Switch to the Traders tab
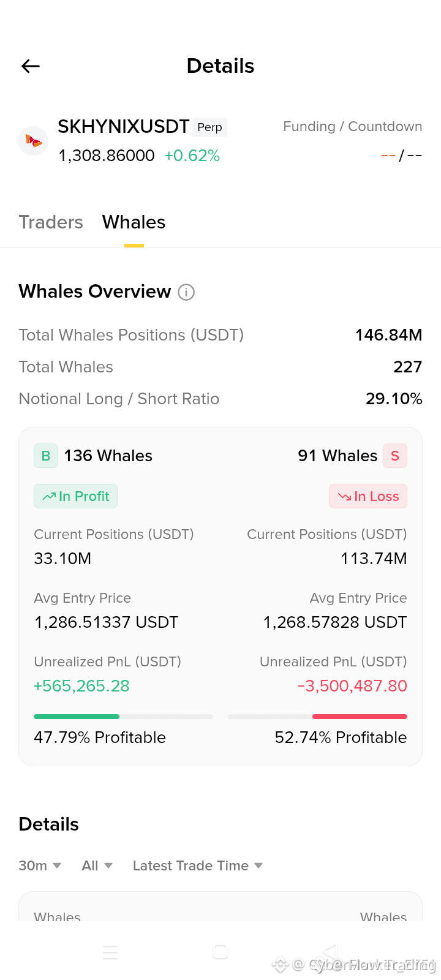The height and width of the screenshot is (980, 441). tap(51, 222)
